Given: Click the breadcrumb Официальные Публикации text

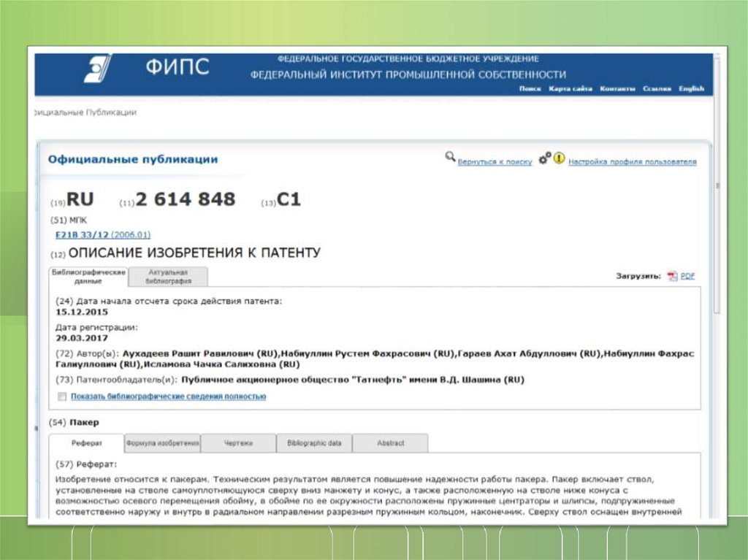Looking at the screenshot, I should [x=86, y=112].
